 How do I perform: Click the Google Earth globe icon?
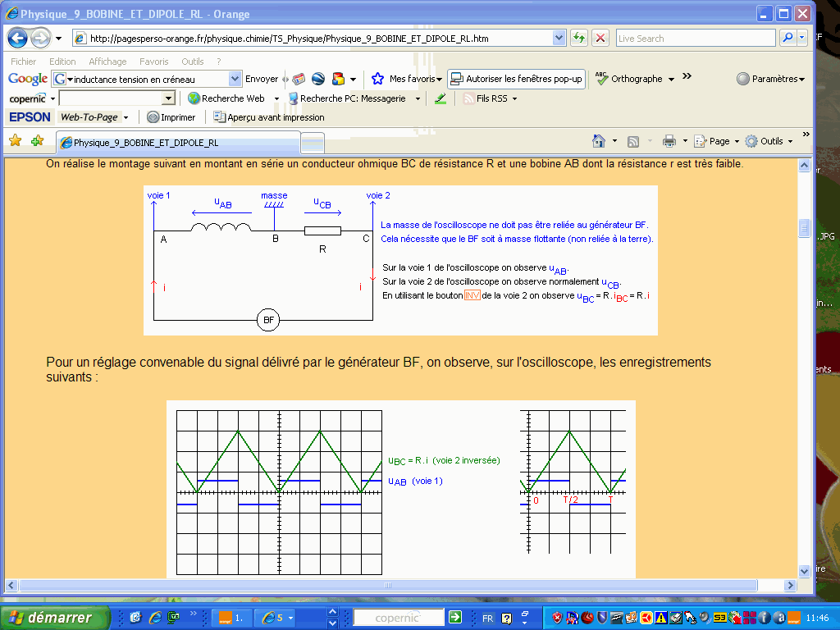[x=318, y=79]
